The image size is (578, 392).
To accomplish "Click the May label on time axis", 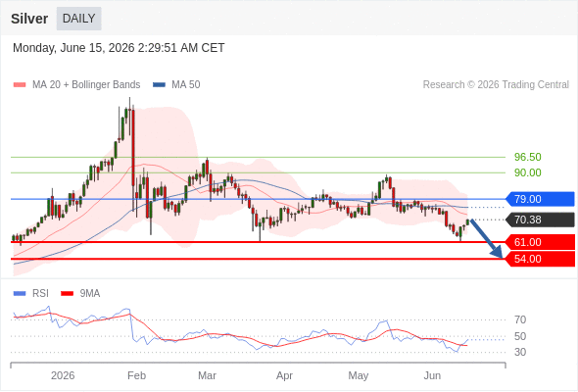I will coord(359,375).
